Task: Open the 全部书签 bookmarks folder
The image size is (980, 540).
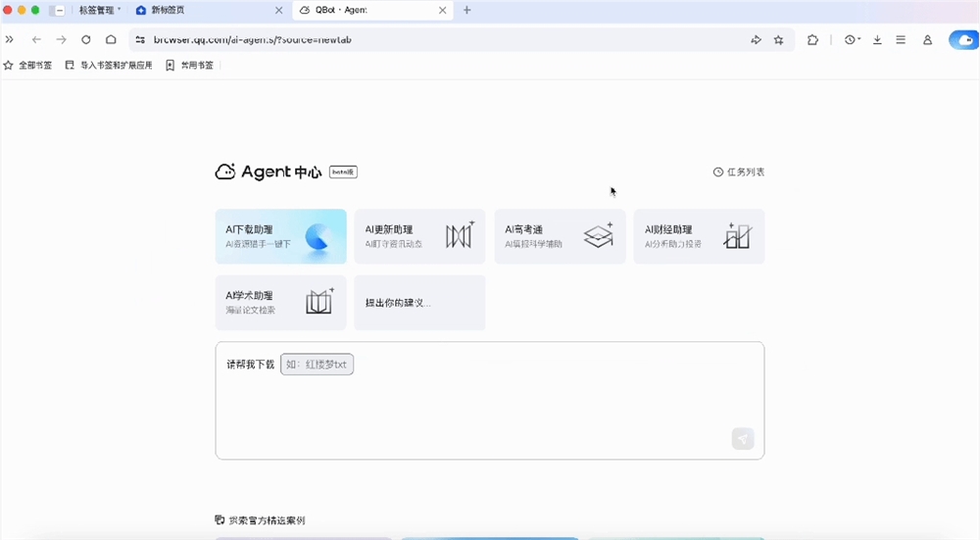Action: point(28,66)
